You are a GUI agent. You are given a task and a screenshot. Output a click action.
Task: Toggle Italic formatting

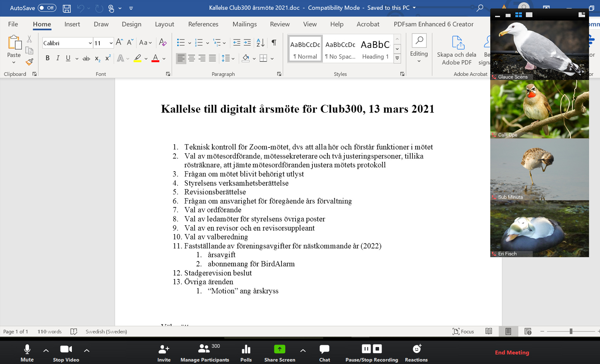point(58,58)
